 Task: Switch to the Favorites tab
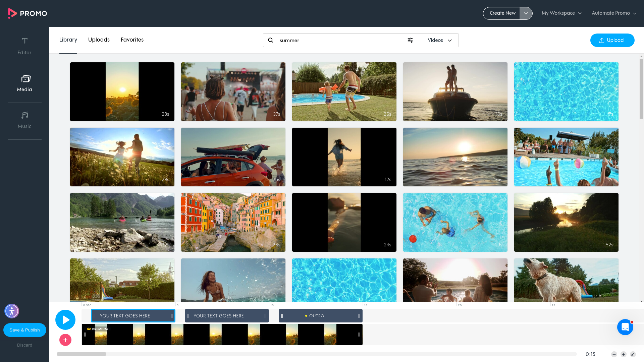click(132, 40)
